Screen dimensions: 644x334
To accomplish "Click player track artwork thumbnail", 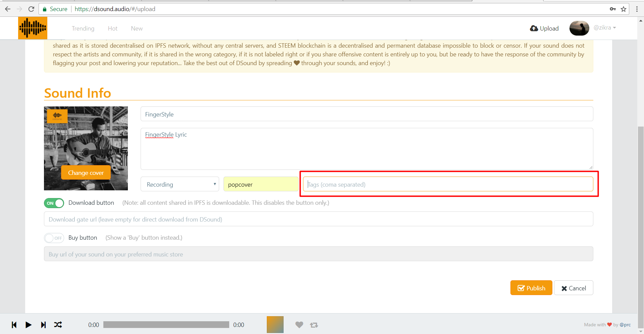I will pos(275,325).
